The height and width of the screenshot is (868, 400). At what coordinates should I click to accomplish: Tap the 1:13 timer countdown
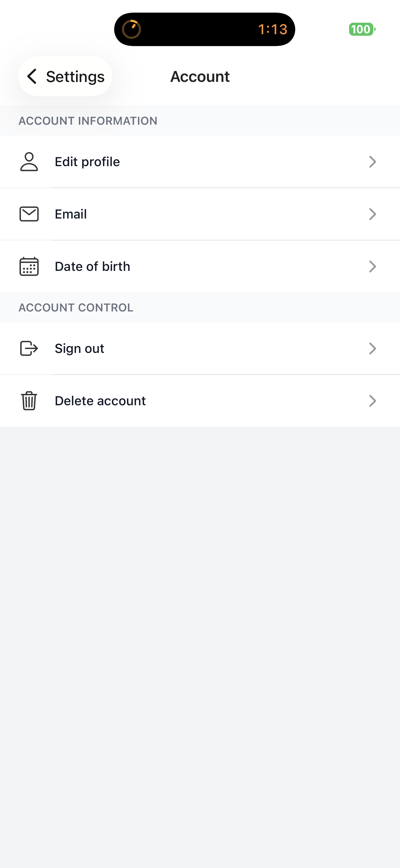click(x=272, y=29)
